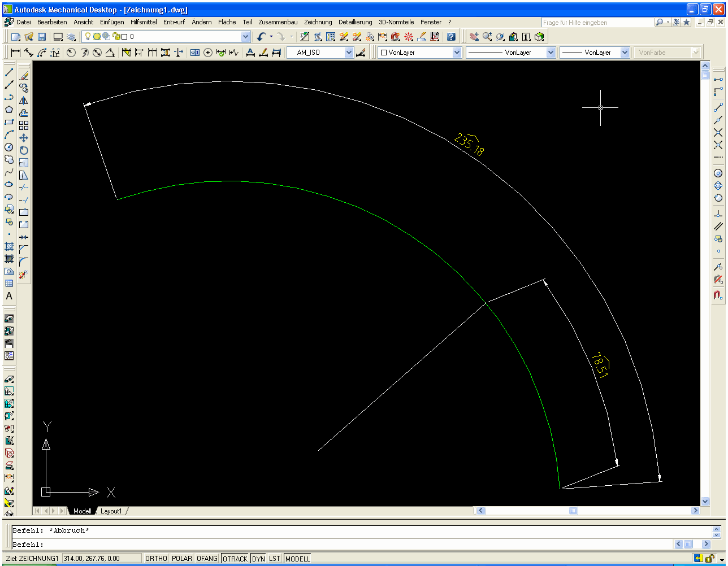The height and width of the screenshot is (566, 728).
Task: Toggle POLAR tracking in status bar
Action: [182, 558]
